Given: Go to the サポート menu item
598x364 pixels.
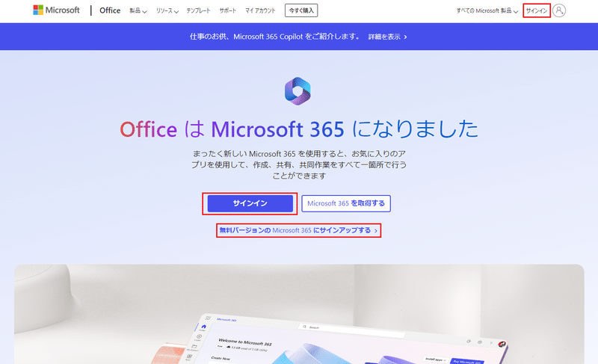Looking at the screenshot, I should coord(228,10).
